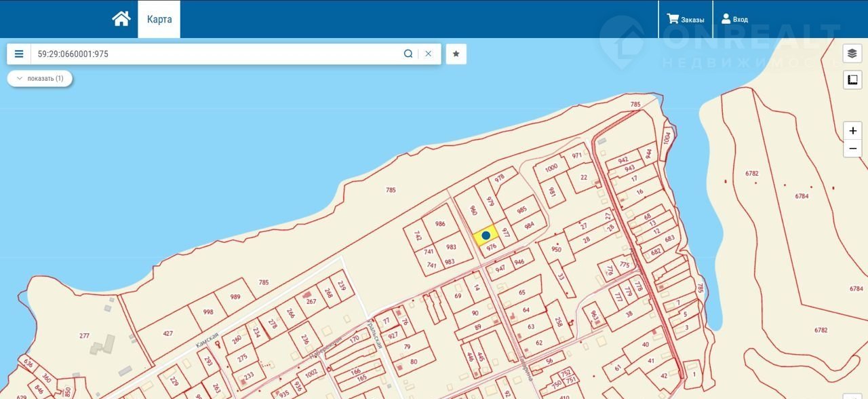Click the magnifier search icon
This screenshot has height=399, width=868.
(x=408, y=54)
